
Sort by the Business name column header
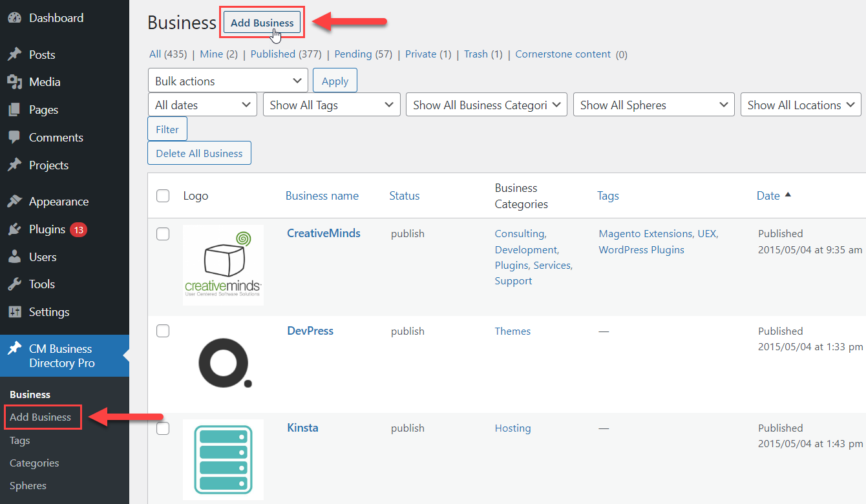(322, 196)
